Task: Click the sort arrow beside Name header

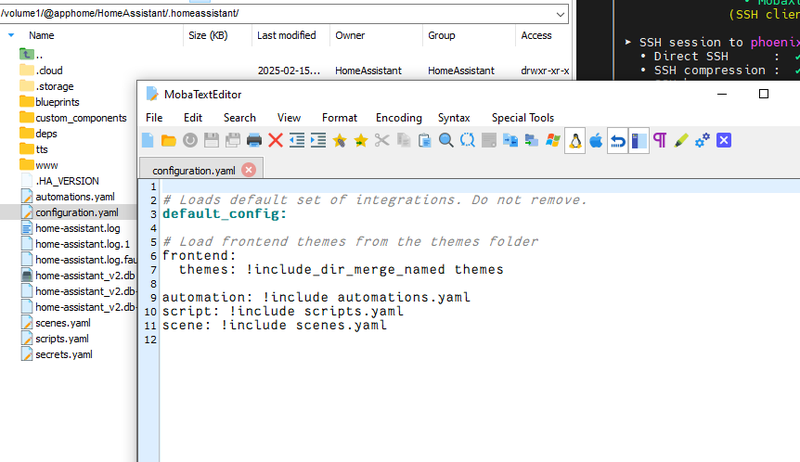Action: [11, 35]
